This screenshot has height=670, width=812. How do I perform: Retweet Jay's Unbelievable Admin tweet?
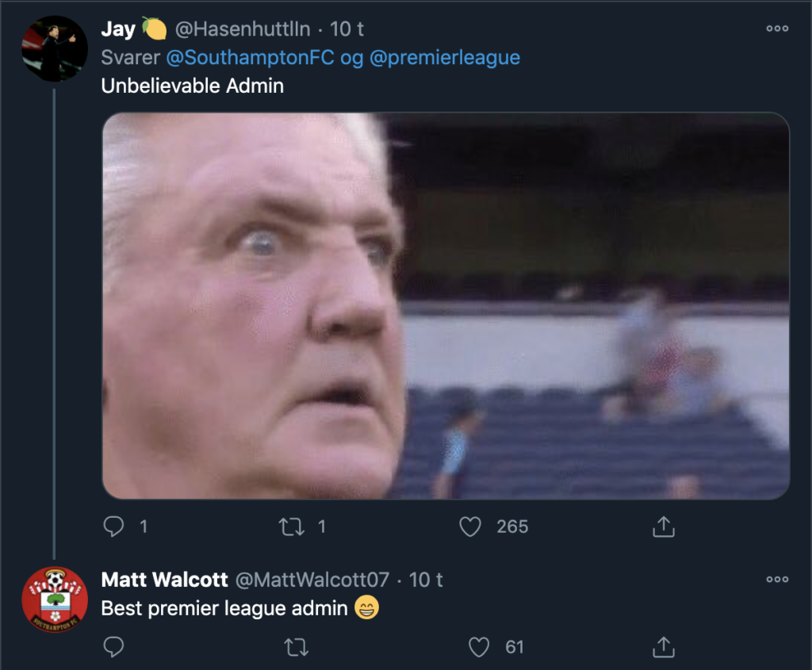(292, 526)
